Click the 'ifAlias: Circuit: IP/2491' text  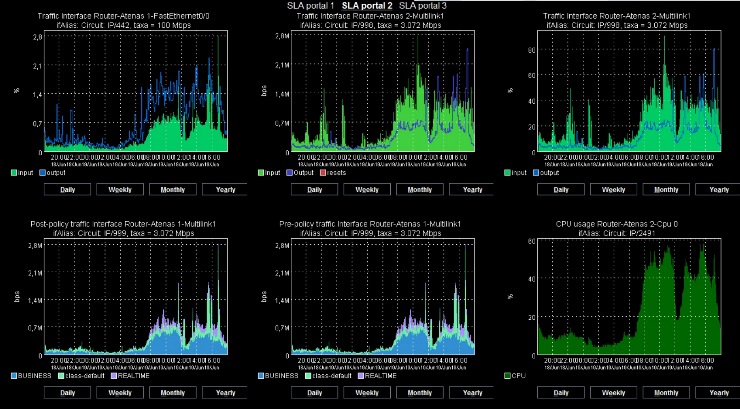(x=617, y=233)
